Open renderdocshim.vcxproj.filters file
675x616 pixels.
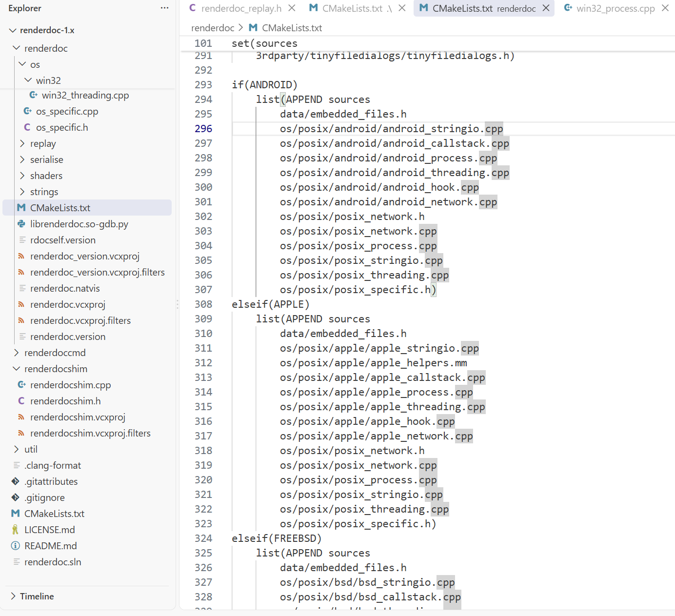click(90, 433)
